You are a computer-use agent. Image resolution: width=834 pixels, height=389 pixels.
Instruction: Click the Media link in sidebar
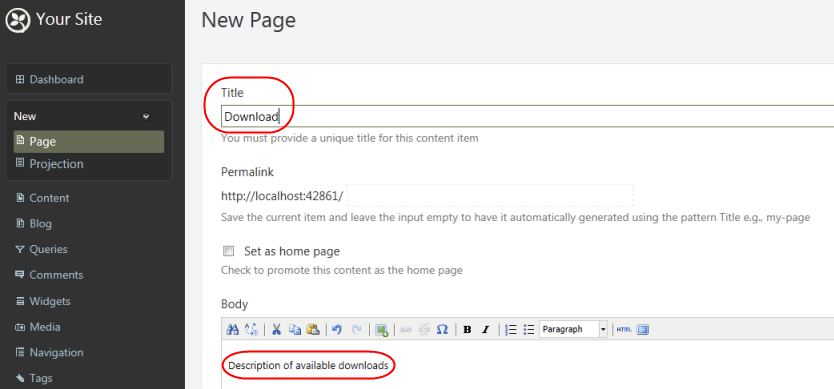(45, 327)
